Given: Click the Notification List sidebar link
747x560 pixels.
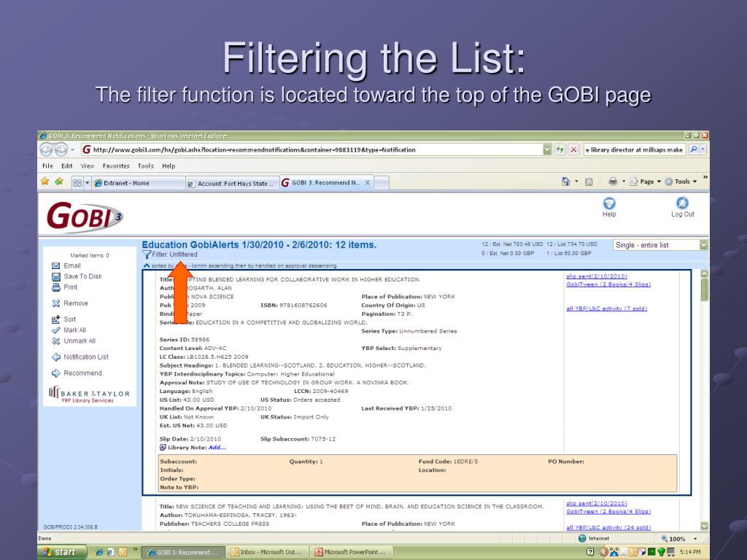Looking at the screenshot, I should [x=86, y=357].
